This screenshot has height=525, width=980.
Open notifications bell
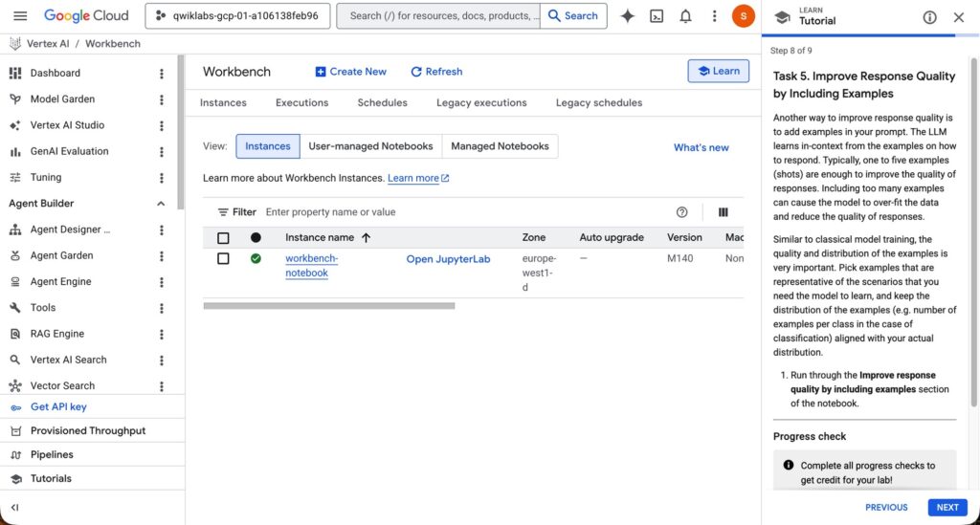coord(685,16)
